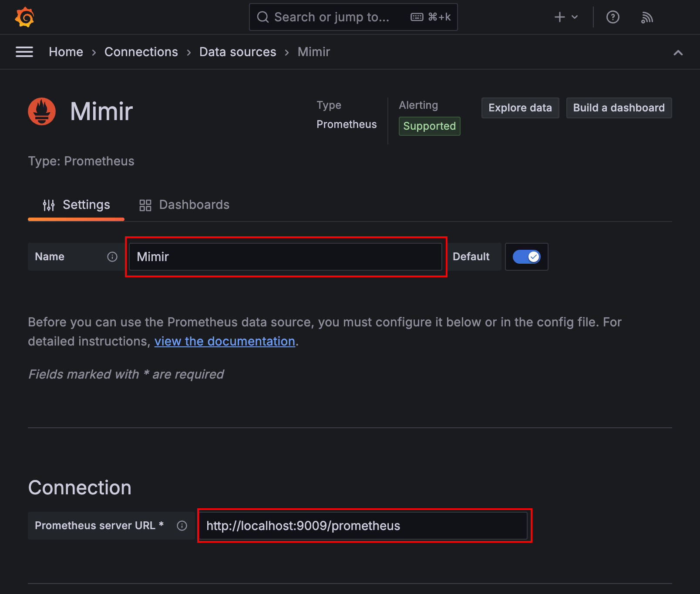This screenshot has width=700, height=594.
Task: Open the view the documentation link
Action: point(225,341)
